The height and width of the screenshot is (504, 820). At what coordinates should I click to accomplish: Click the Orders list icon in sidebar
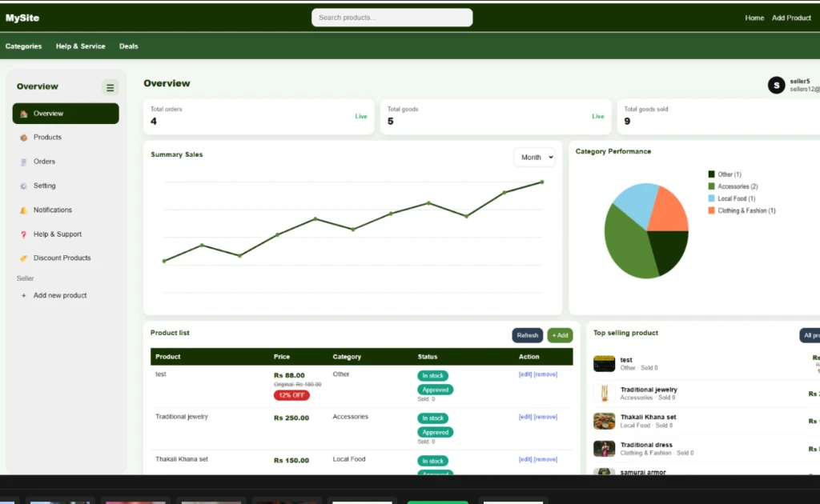[23, 162]
